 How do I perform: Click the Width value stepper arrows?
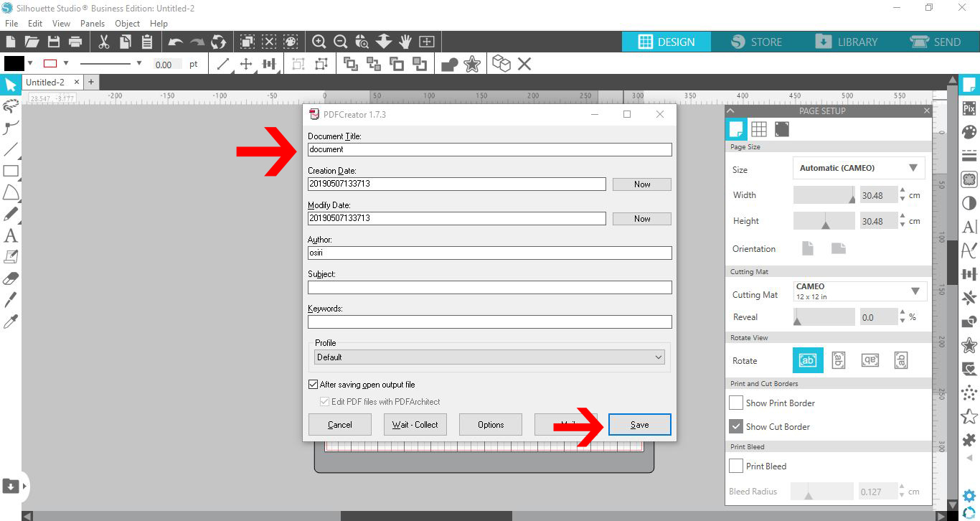tap(902, 194)
